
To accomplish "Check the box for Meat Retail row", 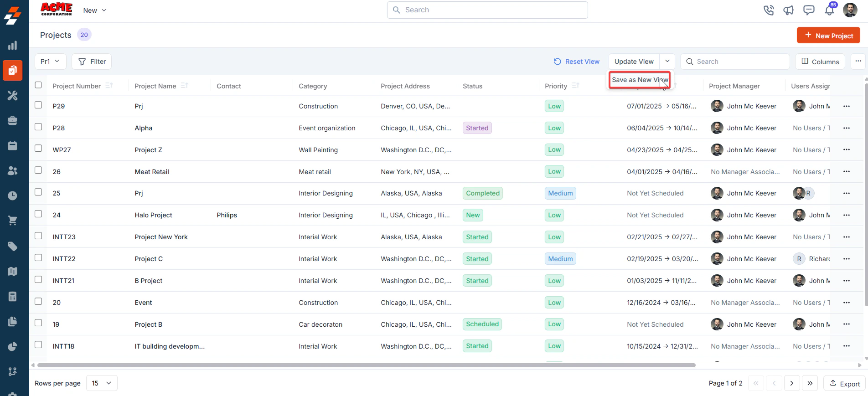I will pyautogui.click(x=38, y=170).
